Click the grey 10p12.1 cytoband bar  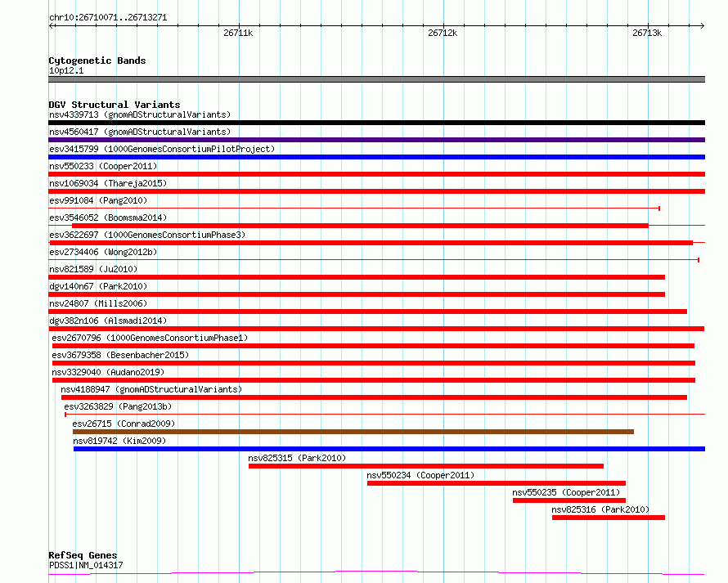[376, 79]
